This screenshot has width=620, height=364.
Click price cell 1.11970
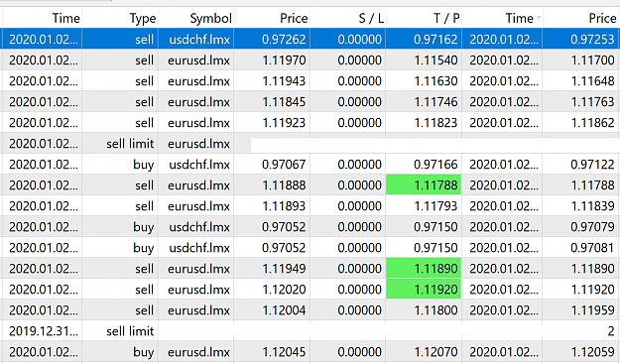pyautogui.click(x=284, y=61)
